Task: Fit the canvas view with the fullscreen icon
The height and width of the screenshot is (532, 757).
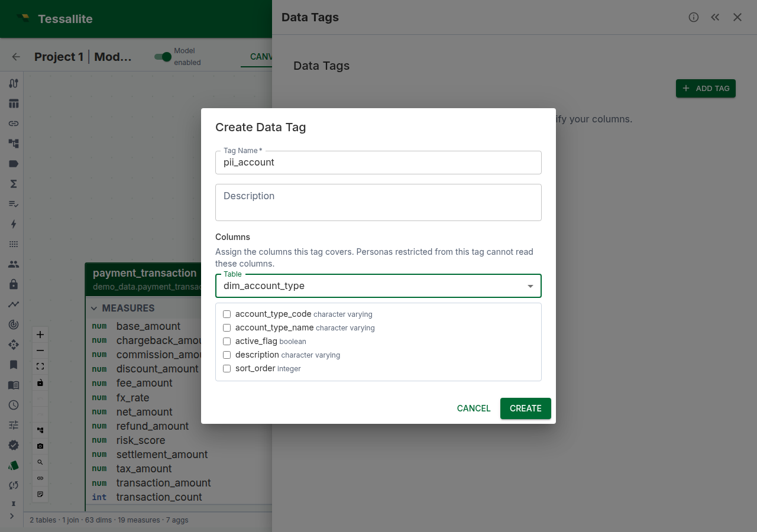Action: click(x=40, y=366)
